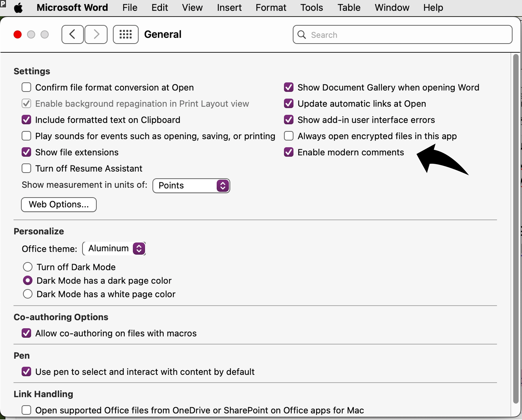Image resolution: width=522 pixels, height=420 pixels.
Task: Click in the Search field
Action: 402,35
